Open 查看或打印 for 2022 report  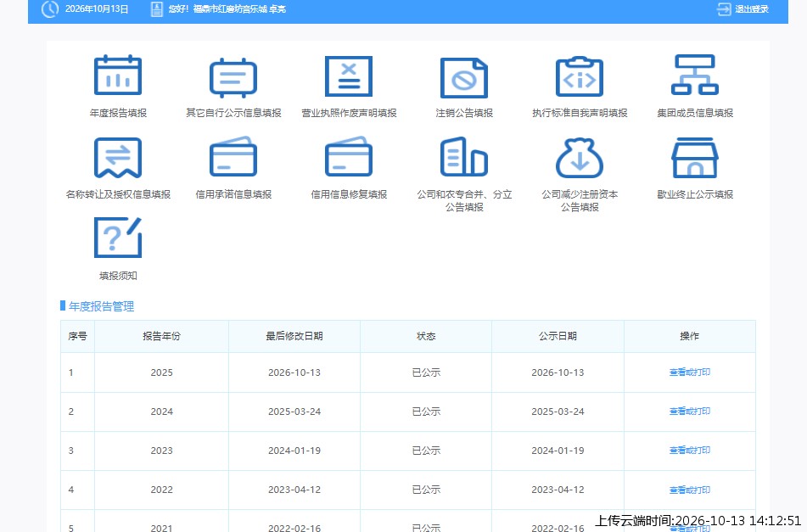(690, 490)
